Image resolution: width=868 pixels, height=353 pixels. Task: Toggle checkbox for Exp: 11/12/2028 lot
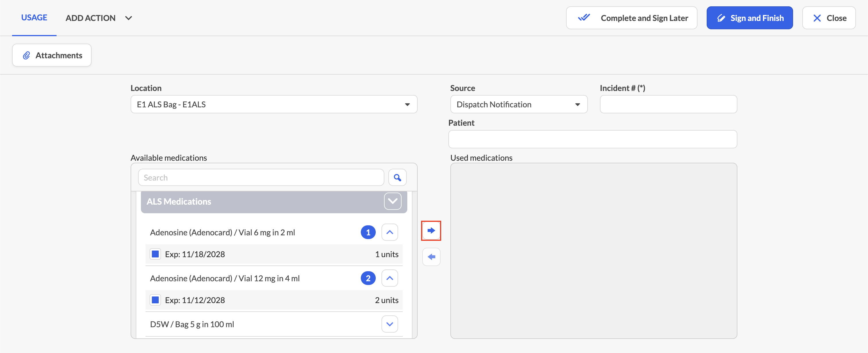coord(155,300)
